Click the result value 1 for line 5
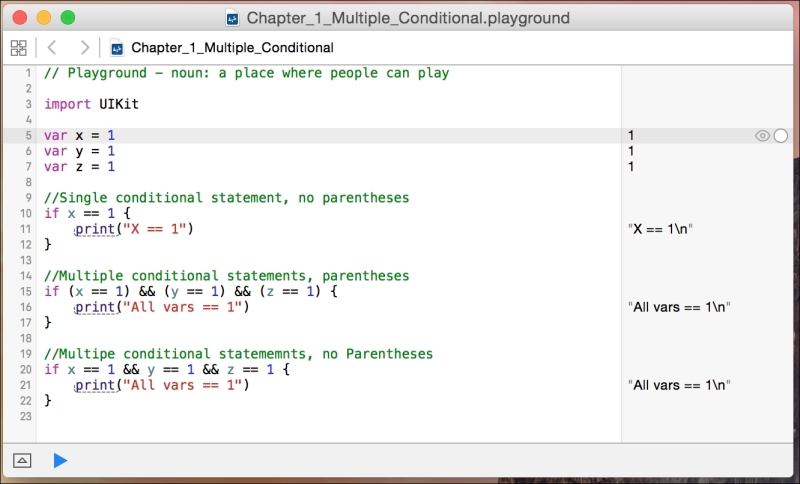The image size is (800, 484). click(631, 136)
